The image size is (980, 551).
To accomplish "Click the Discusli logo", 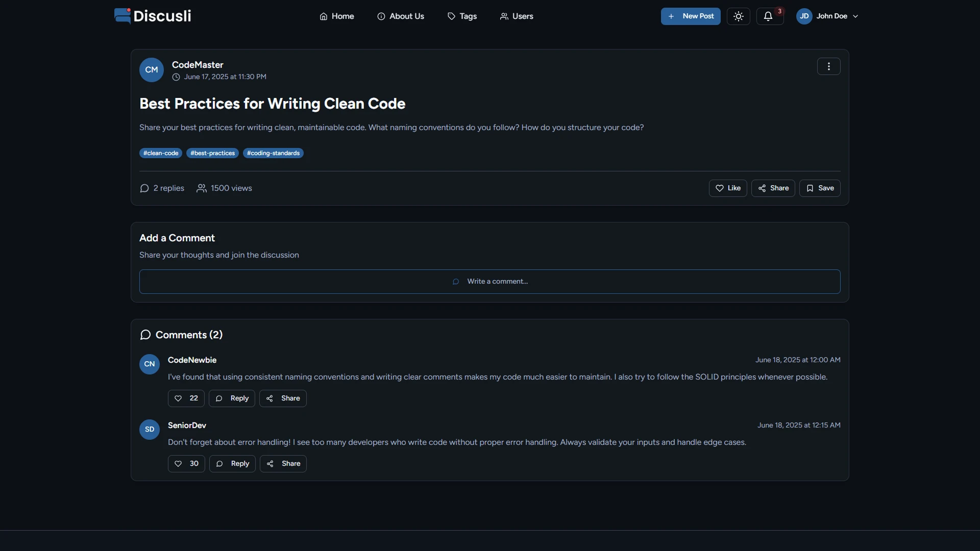I will coord(153,16).
